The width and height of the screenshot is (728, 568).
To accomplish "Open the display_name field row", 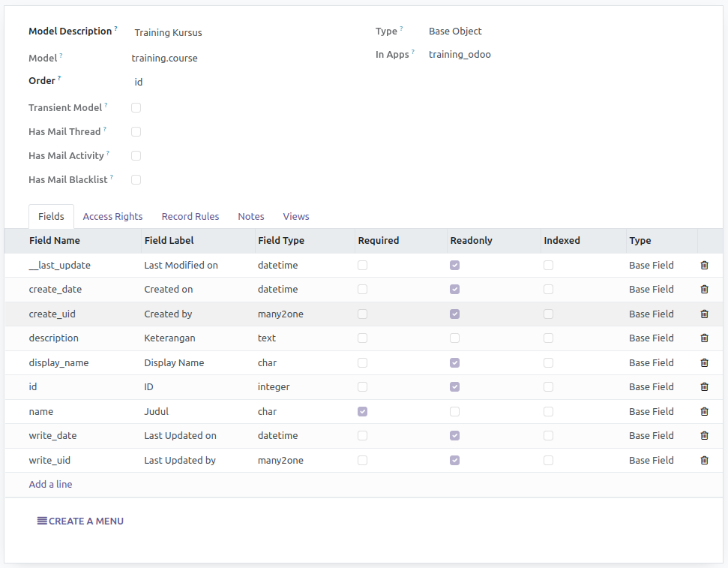I will click(x=364, y=362).
